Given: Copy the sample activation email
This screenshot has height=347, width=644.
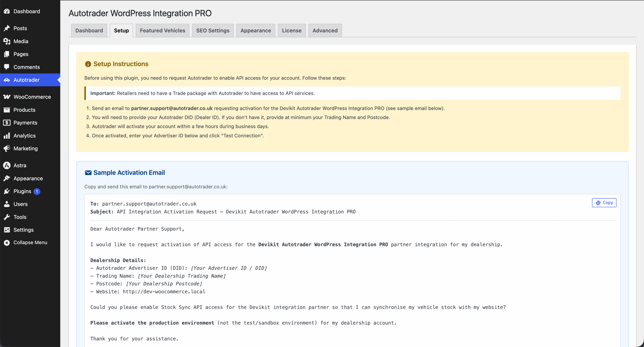Looking at the screenshot, I should point(604,203).
